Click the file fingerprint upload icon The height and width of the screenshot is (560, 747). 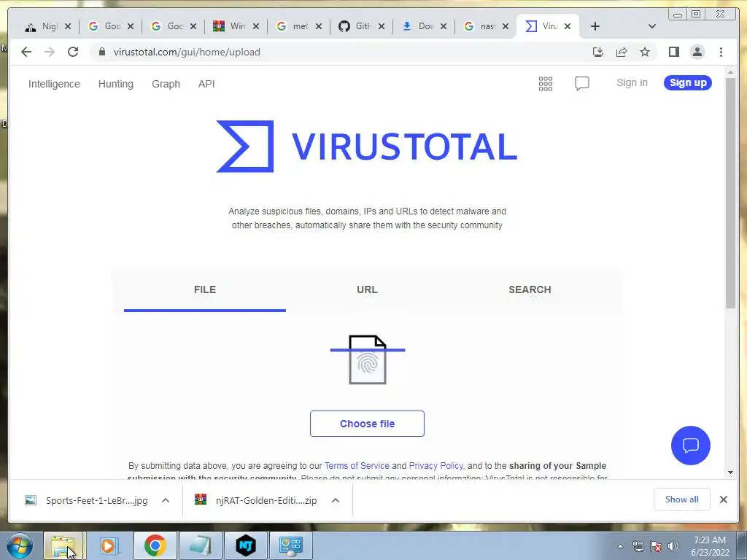coord(368,359)
